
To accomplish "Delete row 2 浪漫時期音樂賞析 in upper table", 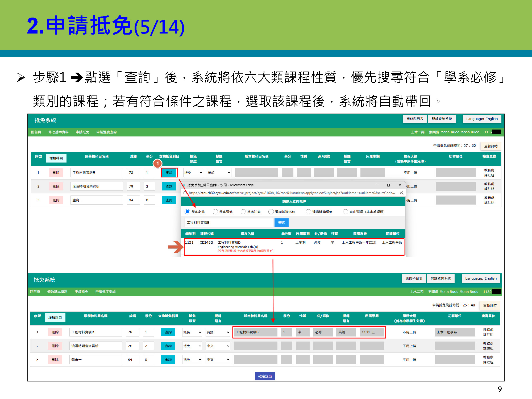I will 56,186.
